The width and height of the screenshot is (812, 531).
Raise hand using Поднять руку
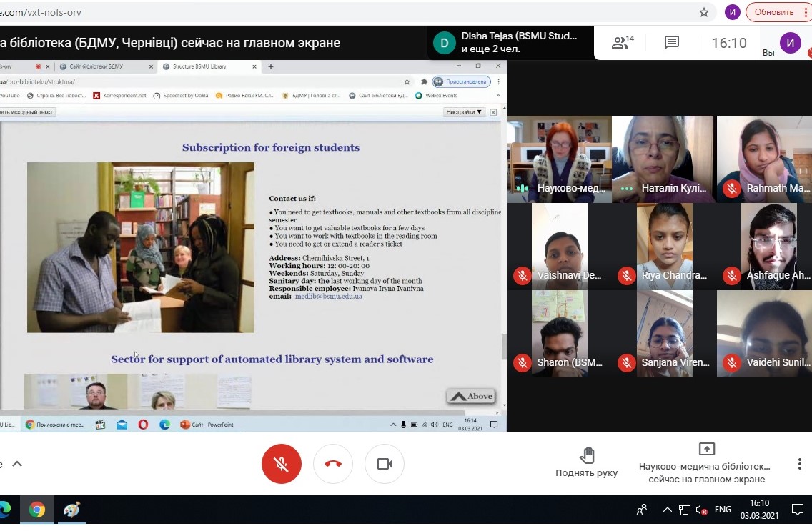pyautogui.click(x=587, y=462)
